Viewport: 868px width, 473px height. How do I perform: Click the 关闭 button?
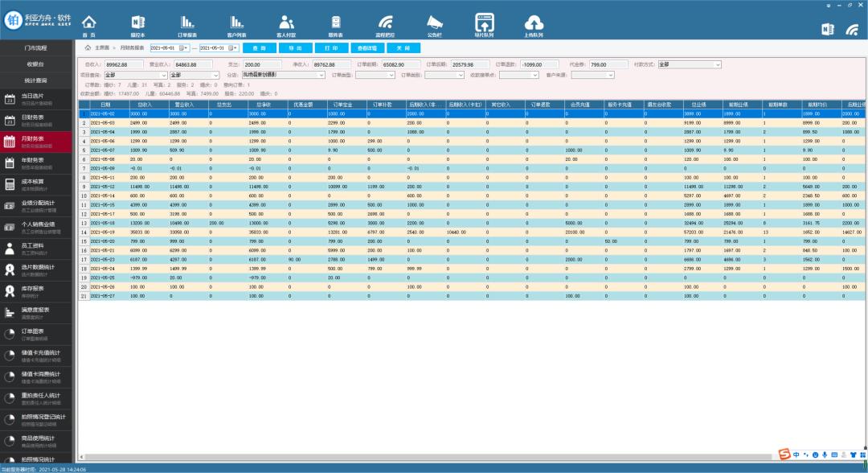point(403,48)
